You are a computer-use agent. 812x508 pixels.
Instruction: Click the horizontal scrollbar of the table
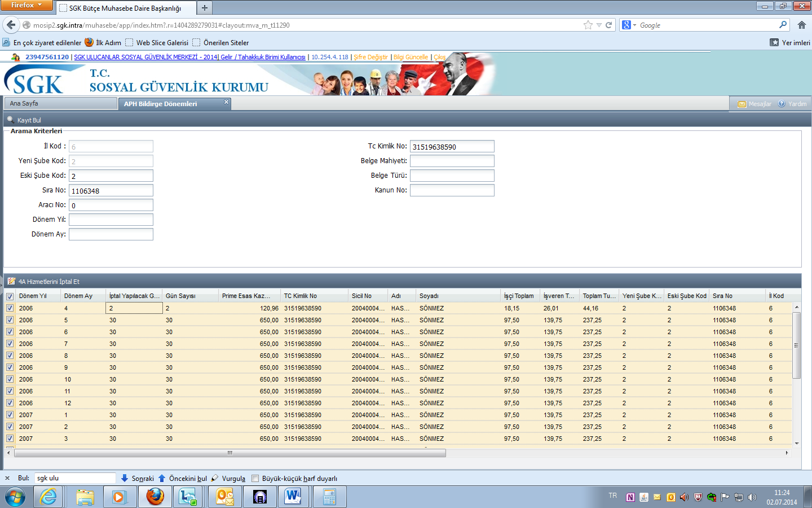click(230, 453)
